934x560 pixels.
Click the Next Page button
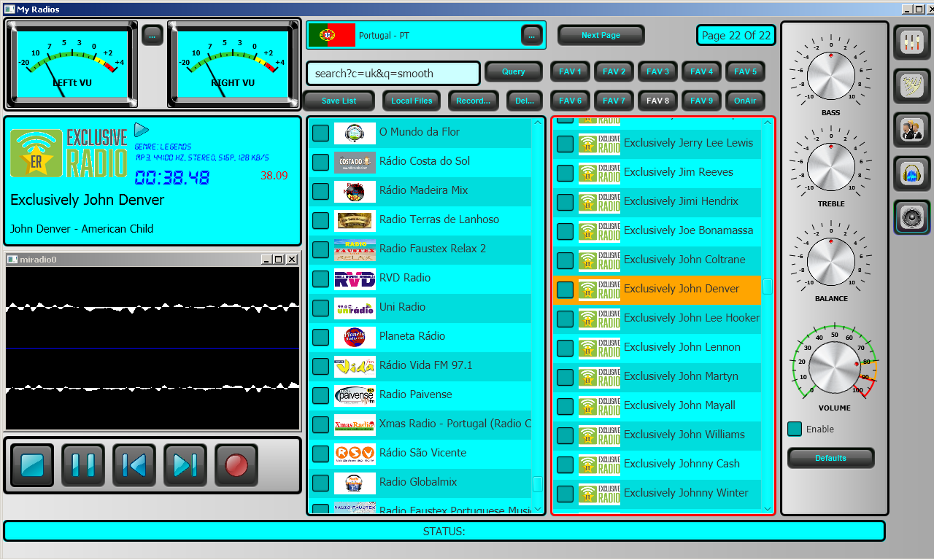(x=601, y=35)
